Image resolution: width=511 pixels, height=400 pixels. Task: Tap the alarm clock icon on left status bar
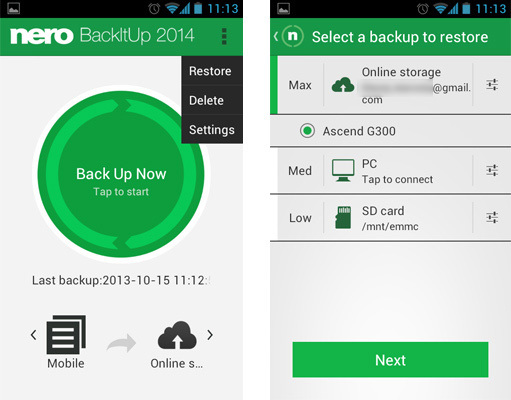(x=154, y=8)
